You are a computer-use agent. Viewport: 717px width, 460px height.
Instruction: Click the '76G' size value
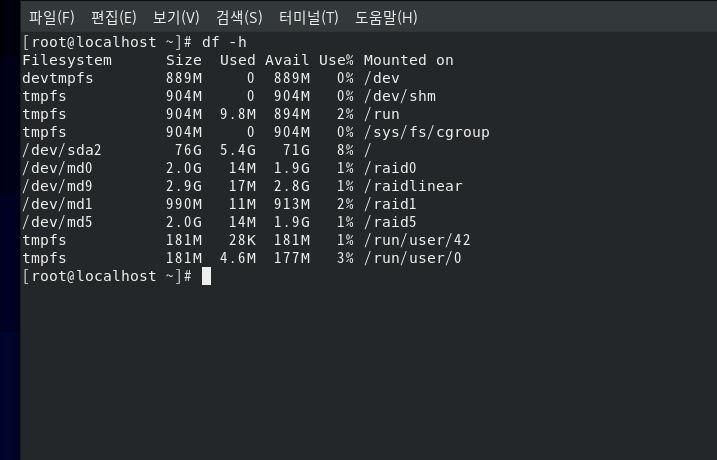(x=188, y=150)
